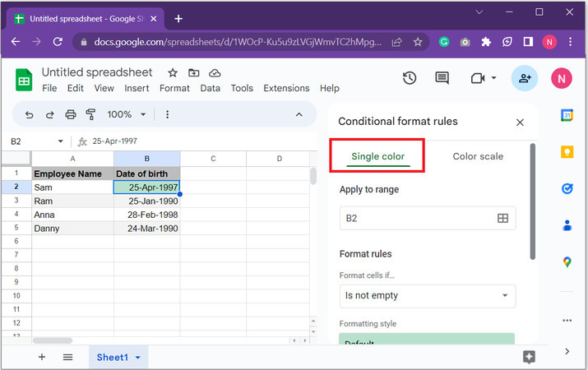Viewport: 588px width, 370px height.
Task: Click the select data range grid icon
Action: [502, 219]
